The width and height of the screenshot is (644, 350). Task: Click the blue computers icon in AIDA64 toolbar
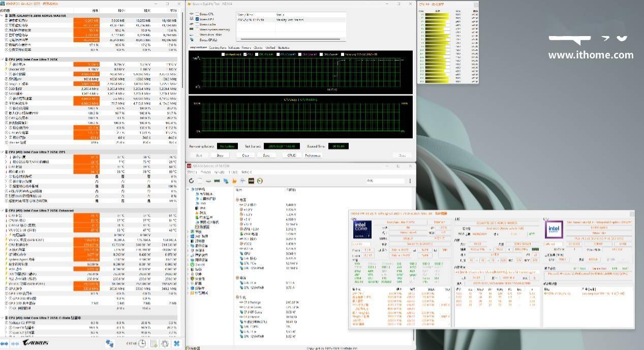pyautogui.click(x=226, y=181)
